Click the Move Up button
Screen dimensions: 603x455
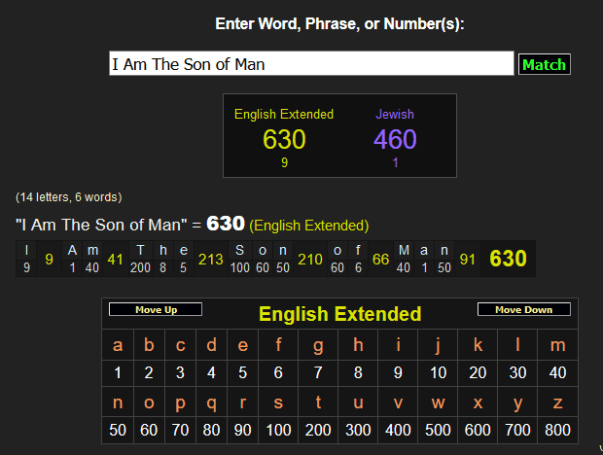pos(155,310)
